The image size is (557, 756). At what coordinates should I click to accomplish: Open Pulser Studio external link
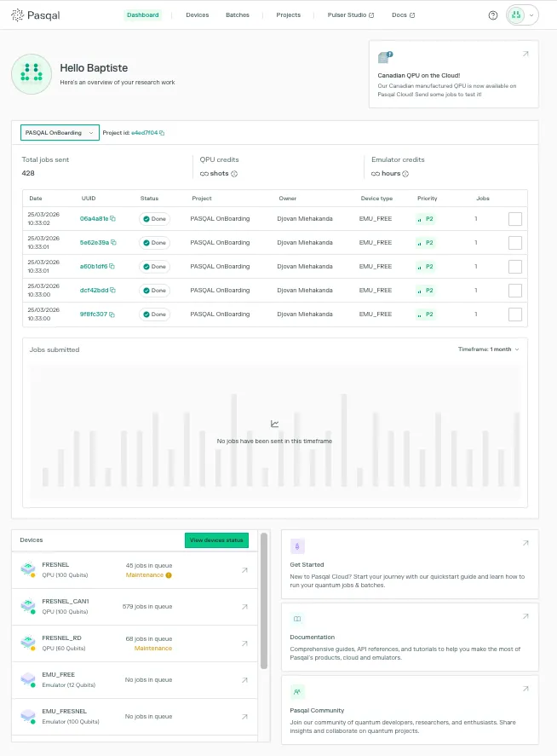351,15
